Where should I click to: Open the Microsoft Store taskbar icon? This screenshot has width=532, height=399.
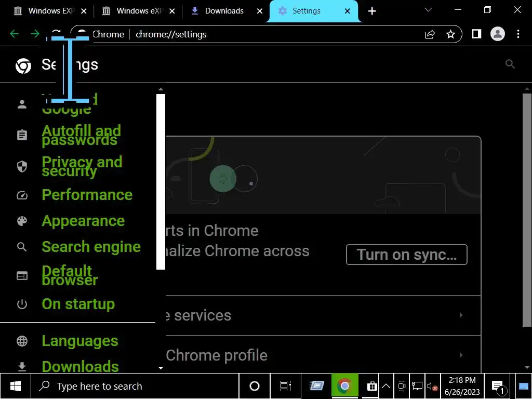point(372,386)
